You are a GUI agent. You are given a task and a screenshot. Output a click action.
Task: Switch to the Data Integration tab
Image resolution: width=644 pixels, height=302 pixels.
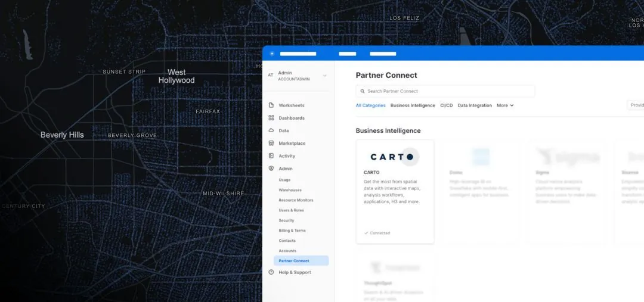tap(475, 105)
